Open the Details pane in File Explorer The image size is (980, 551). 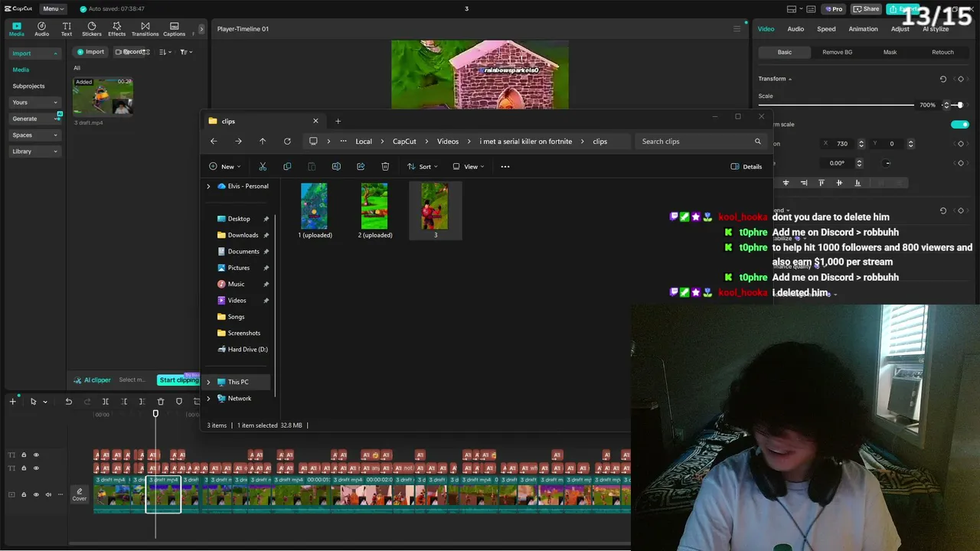(x=746, y=167)
